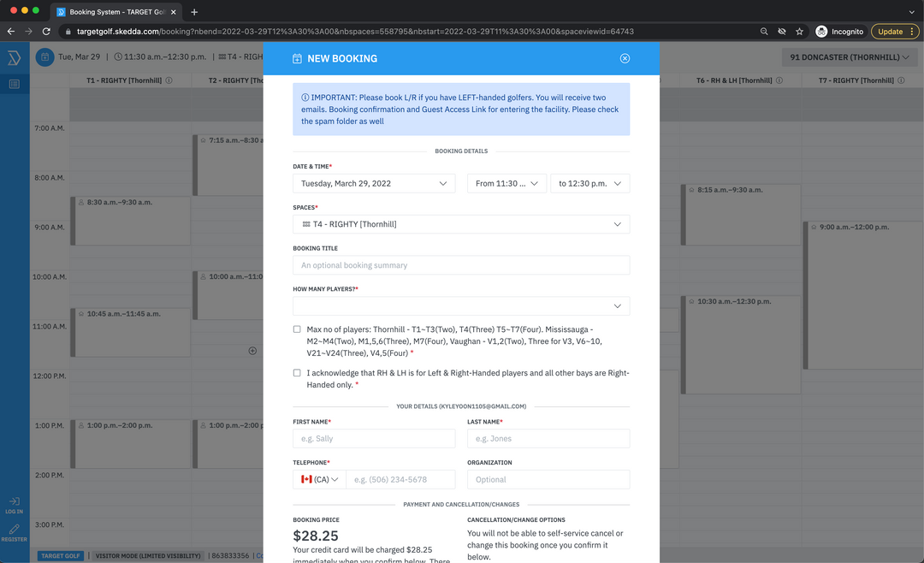Open the booking date dropdown

click(374, 183)
